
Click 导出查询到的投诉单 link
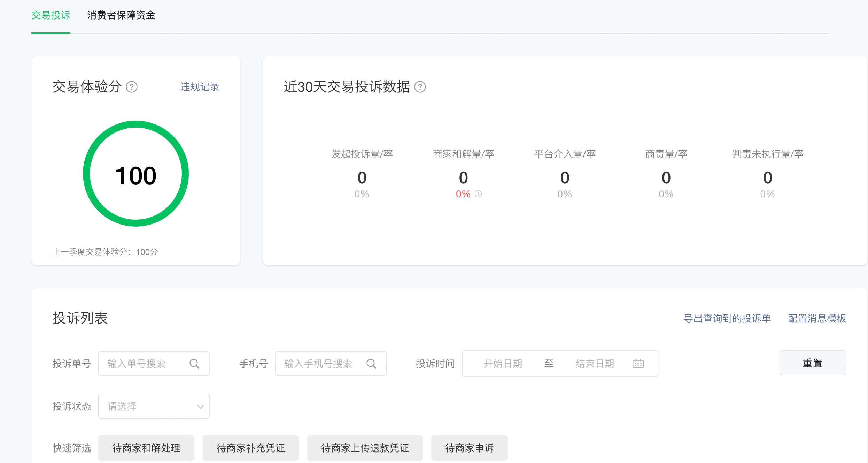coord(727,318)
